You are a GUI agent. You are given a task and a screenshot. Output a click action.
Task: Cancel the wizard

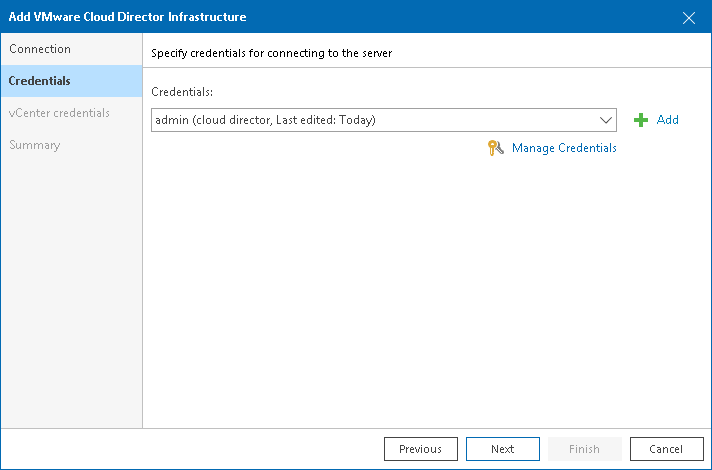coord(666,449)
